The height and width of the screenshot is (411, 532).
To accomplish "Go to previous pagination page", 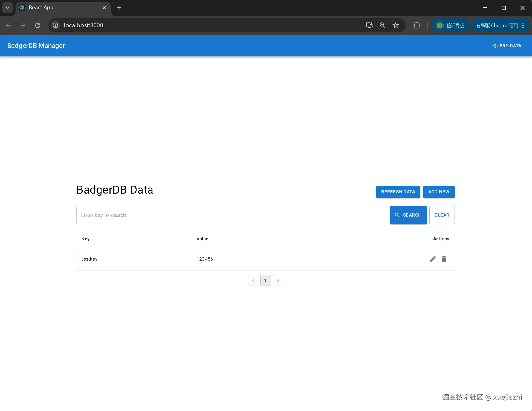I will click(x=253, y=280).
